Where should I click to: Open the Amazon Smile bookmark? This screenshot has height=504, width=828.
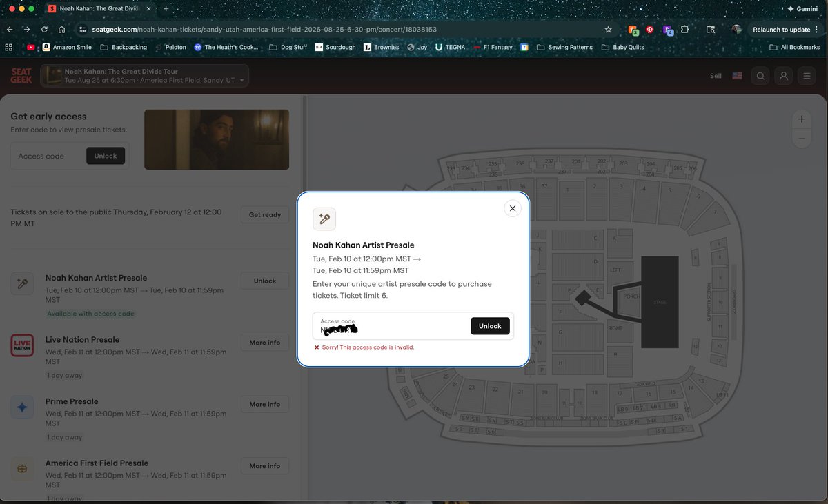click(67, 47)
